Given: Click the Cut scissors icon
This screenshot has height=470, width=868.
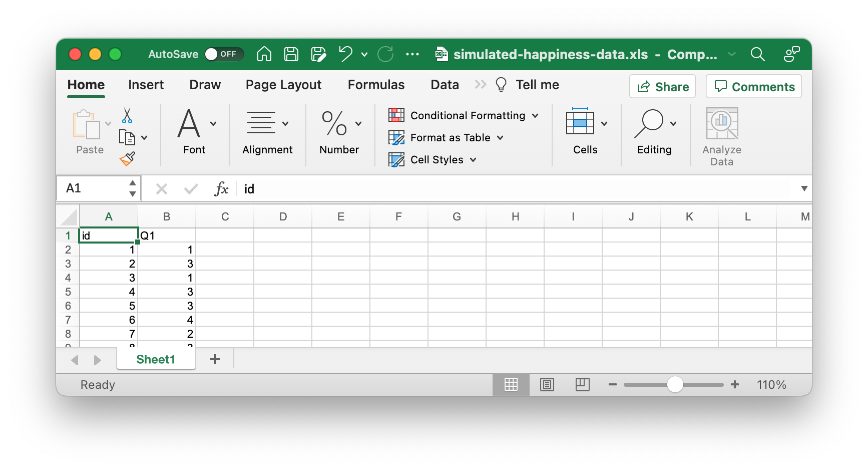Looking at the screenshot, I should (127, 115).
